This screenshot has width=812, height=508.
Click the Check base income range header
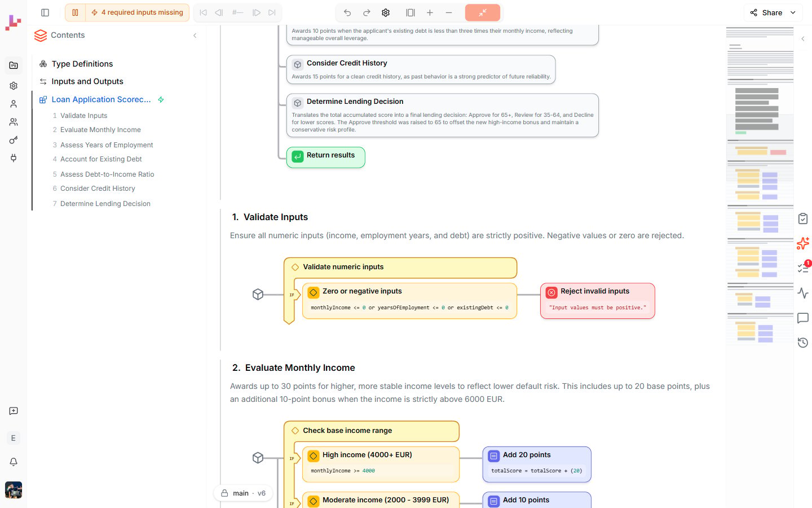pyautogui.click(x=372, y=431)
